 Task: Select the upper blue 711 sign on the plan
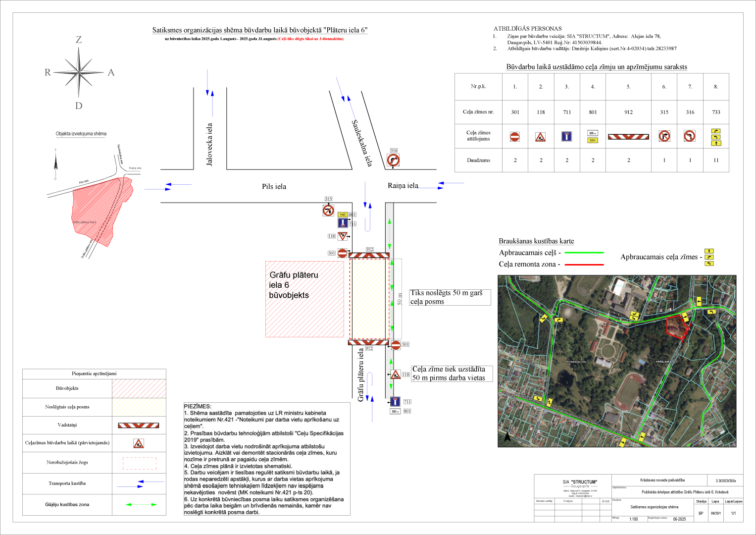(343, 223)
